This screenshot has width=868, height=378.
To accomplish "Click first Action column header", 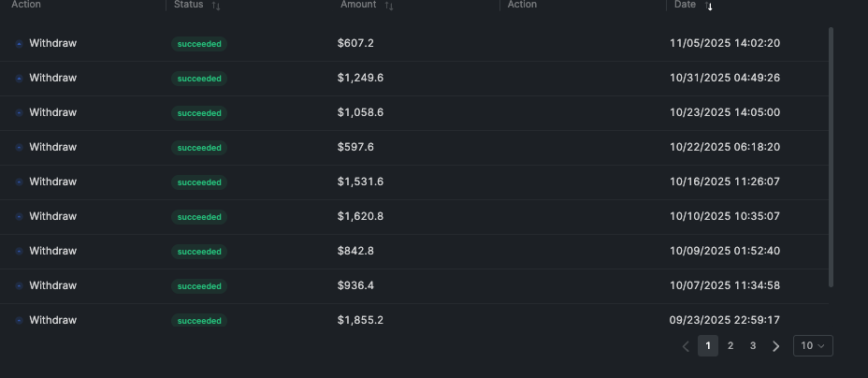I will point(26,5).
